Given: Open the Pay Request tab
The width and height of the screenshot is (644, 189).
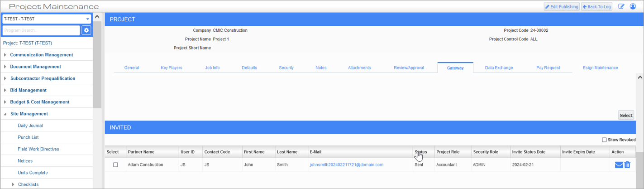Looking at the screenshot, I should point(548,68).
